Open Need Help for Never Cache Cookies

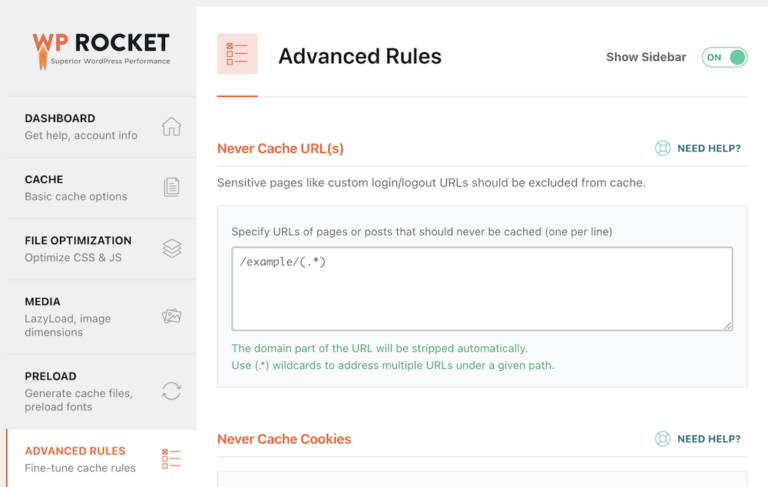coord(708,439)
